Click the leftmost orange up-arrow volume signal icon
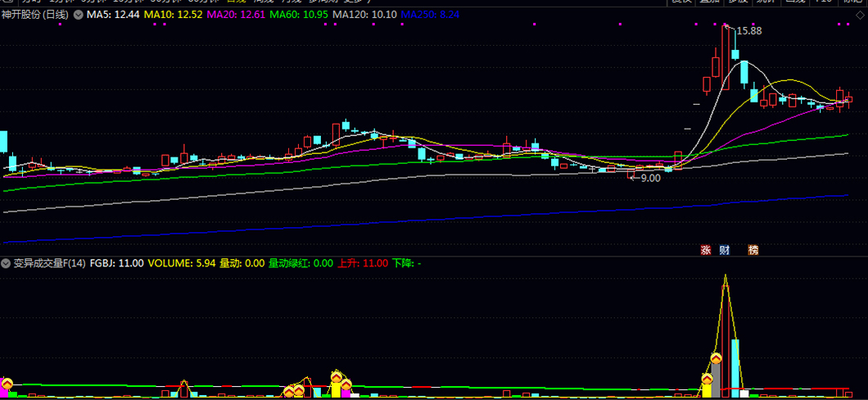This screenshot has width=868, height=400. point(7,383)
